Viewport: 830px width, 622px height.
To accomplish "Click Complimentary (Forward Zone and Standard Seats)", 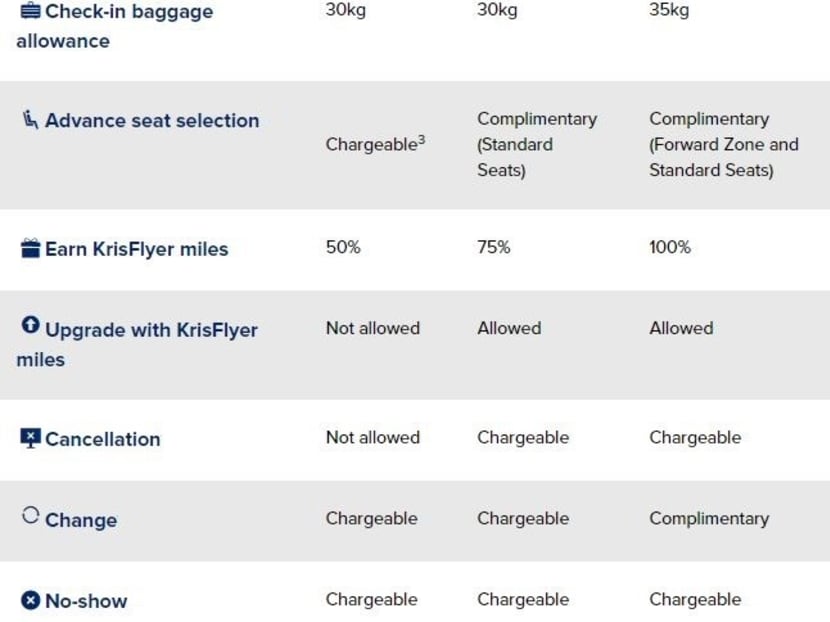I will click(x=723, y=144).
